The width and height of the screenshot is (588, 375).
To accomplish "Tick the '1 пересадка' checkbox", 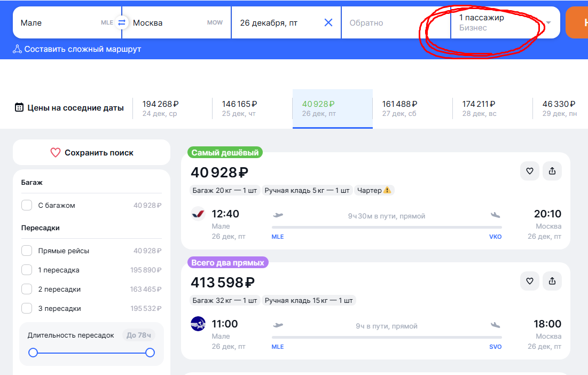I will (27, 270).
